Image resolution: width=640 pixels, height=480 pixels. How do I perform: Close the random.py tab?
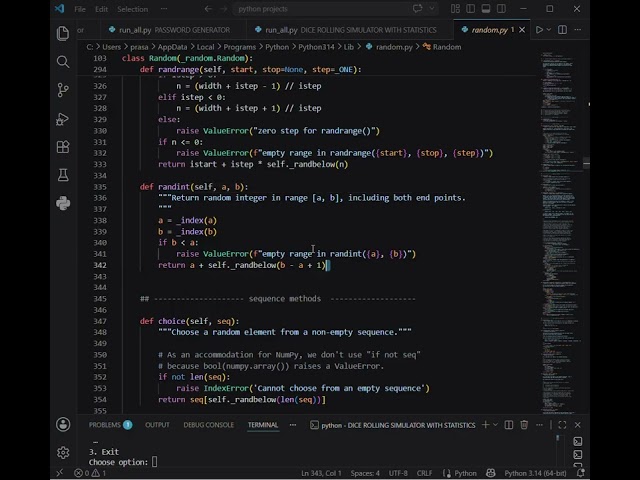522,30
